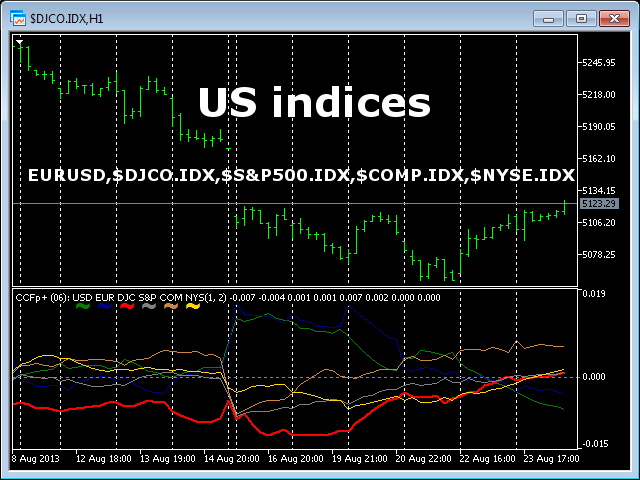Click the 22 Aug 16:00 time label
The height and width of the screenshot is (480, 640).
point(488,459)
